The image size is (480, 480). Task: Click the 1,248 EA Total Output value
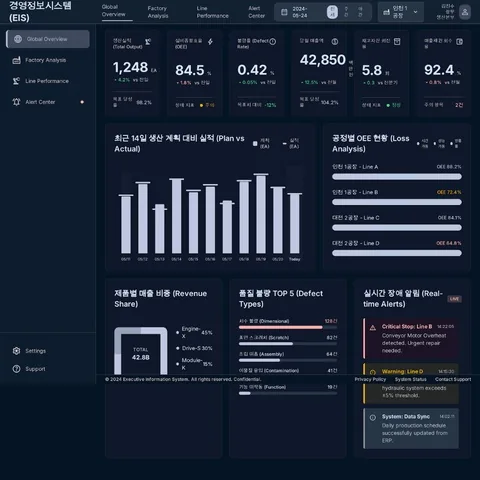coord(135,68)
